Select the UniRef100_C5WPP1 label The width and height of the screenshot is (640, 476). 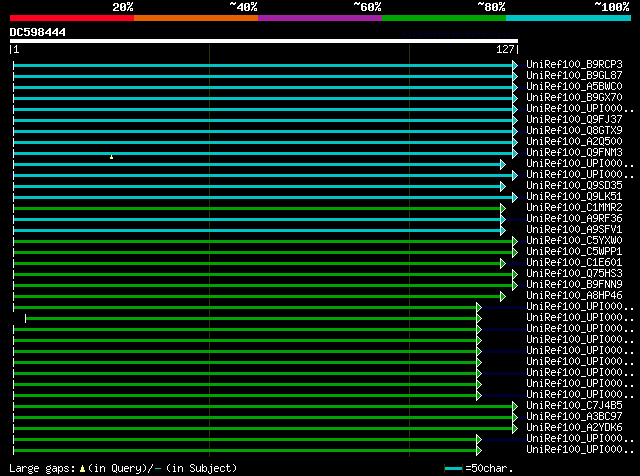574,252
